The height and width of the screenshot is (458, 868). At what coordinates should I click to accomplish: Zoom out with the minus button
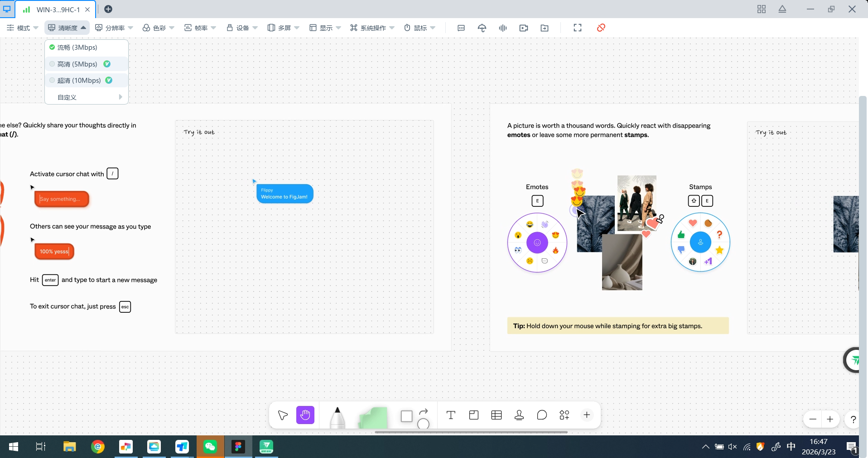pos(813,420)
